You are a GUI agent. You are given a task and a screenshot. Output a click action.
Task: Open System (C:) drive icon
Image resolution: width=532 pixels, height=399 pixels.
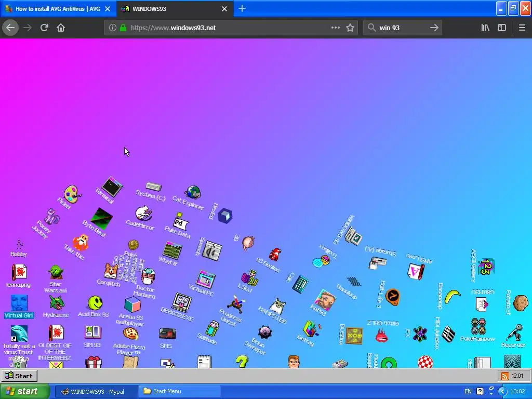click(x=154, y=187)
